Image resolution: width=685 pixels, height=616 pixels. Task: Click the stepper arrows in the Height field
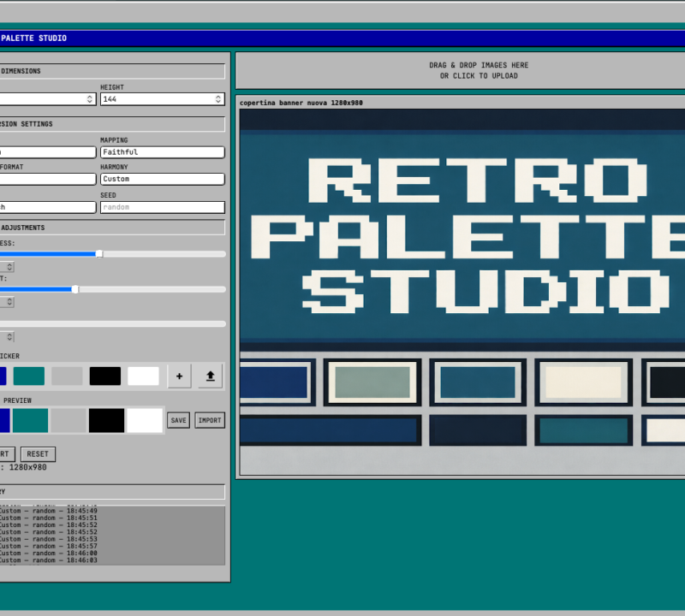[218, 99]
